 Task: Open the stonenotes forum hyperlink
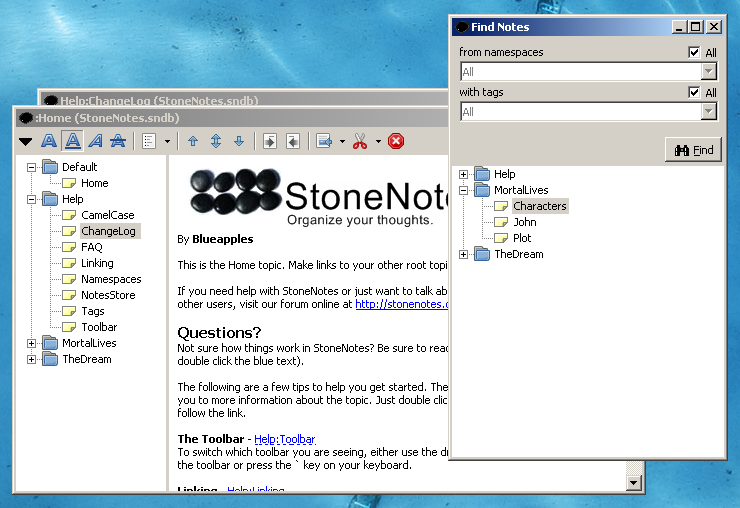(x=401, y=305)
